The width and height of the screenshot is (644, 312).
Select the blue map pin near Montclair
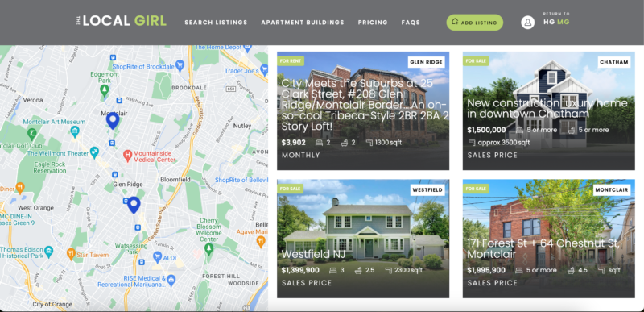coord(113,120)
